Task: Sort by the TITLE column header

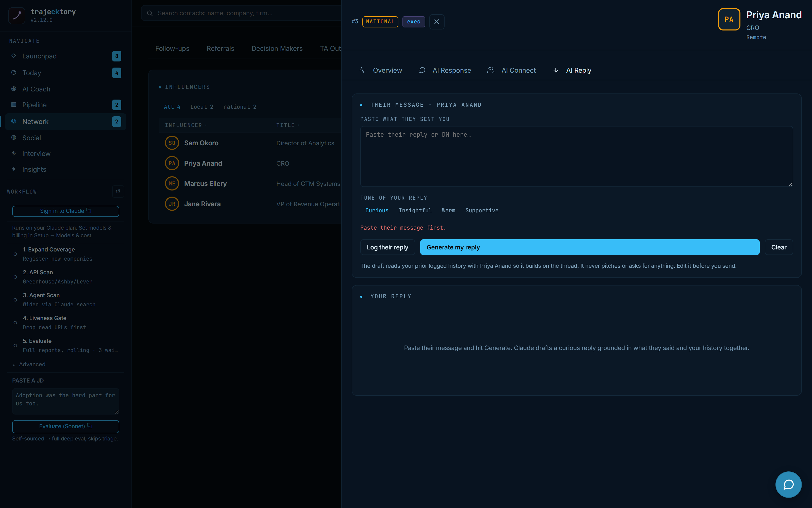Action: [287, 125]
